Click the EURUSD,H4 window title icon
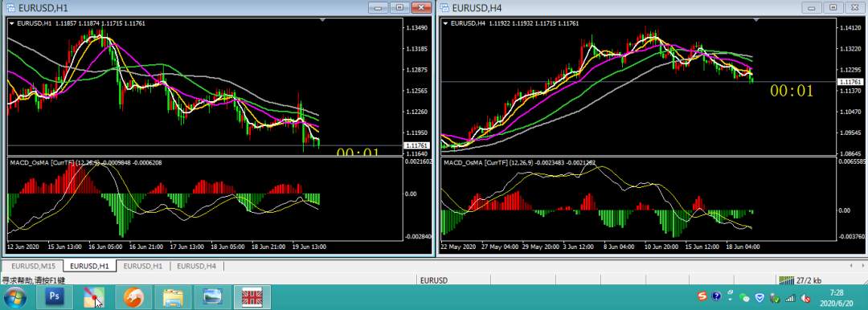 444,8
